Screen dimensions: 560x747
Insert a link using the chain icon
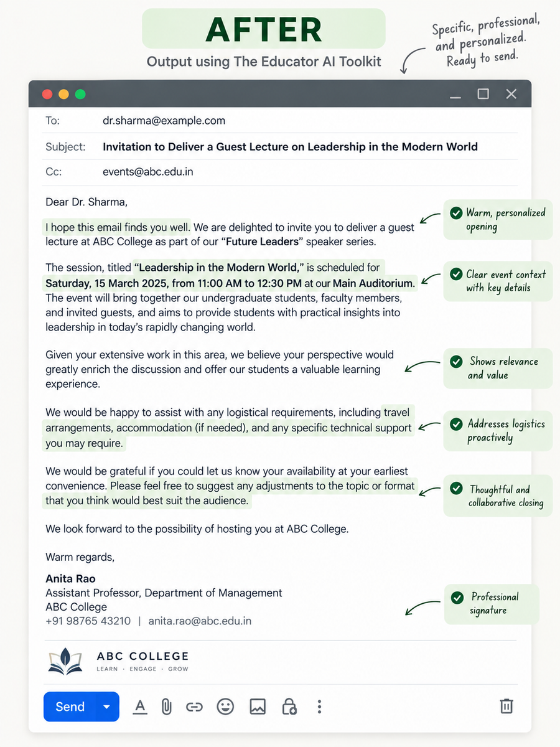[195, 707]
